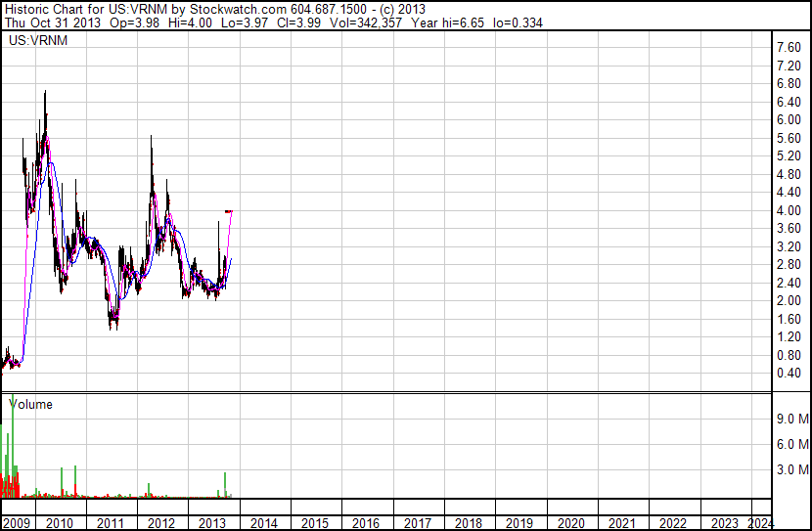Click the 9.0 M volume axis label
The image size is (812, 531).
tap(792, 419)
